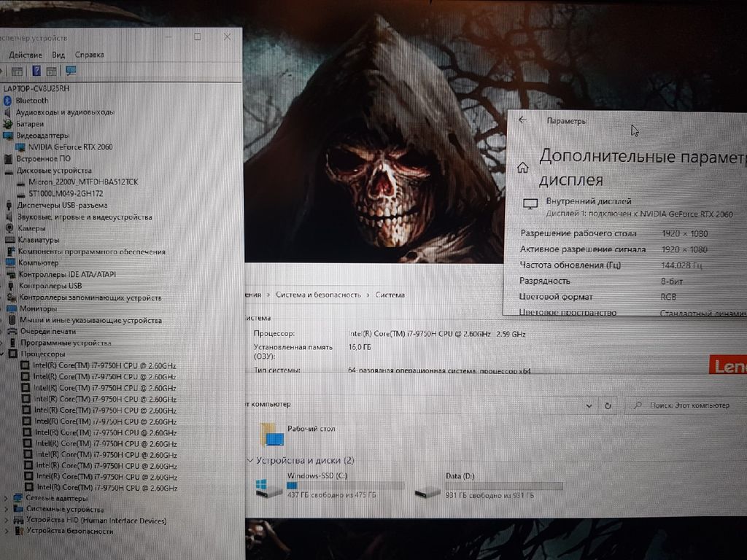Click the icon beside Контроллеры IDE ATA/ATAPI
Image resolution: width=747 pixels, height=560 pixels.
tap(10, 274)
